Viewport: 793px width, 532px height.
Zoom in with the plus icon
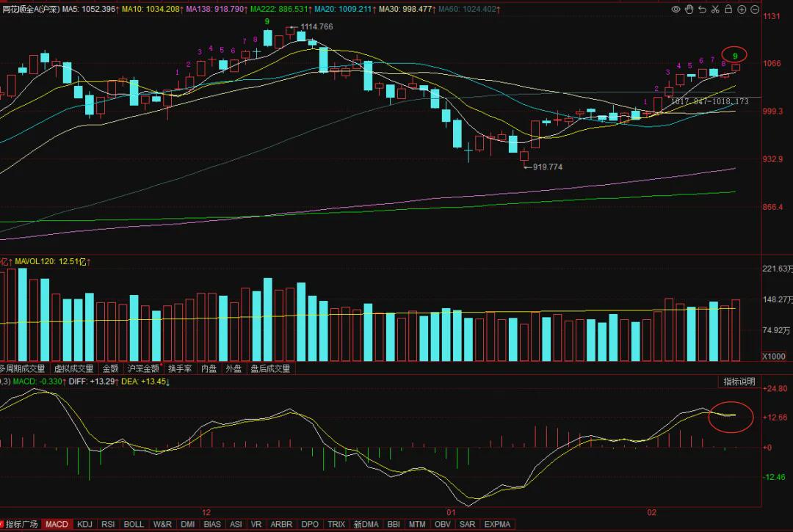pos(742,10)
